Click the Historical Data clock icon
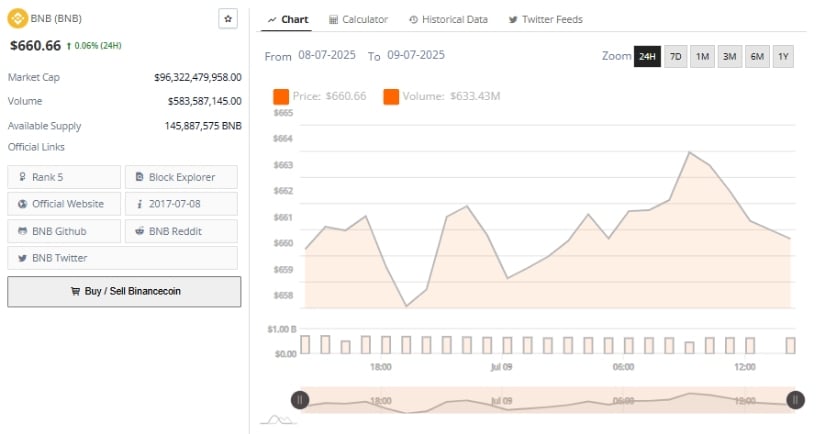This screenshot has width=825, height=434. (414, 20)
